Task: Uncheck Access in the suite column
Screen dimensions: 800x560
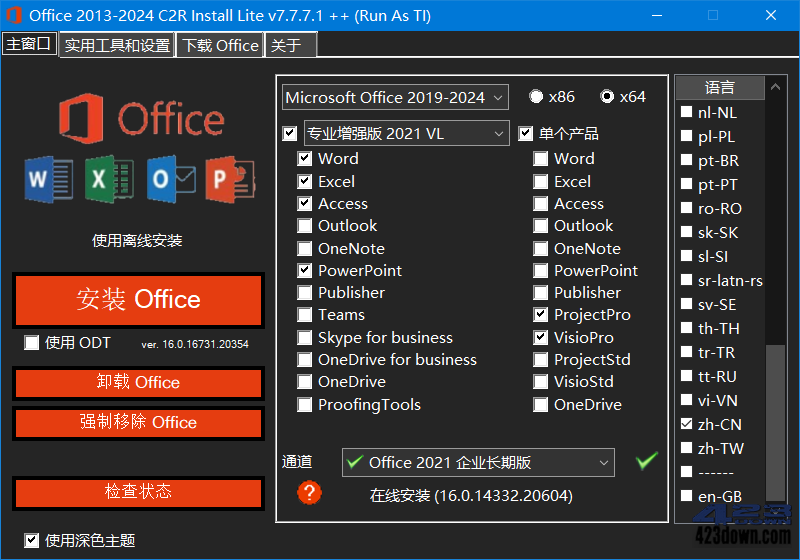Action: click(x=305, y=204)
